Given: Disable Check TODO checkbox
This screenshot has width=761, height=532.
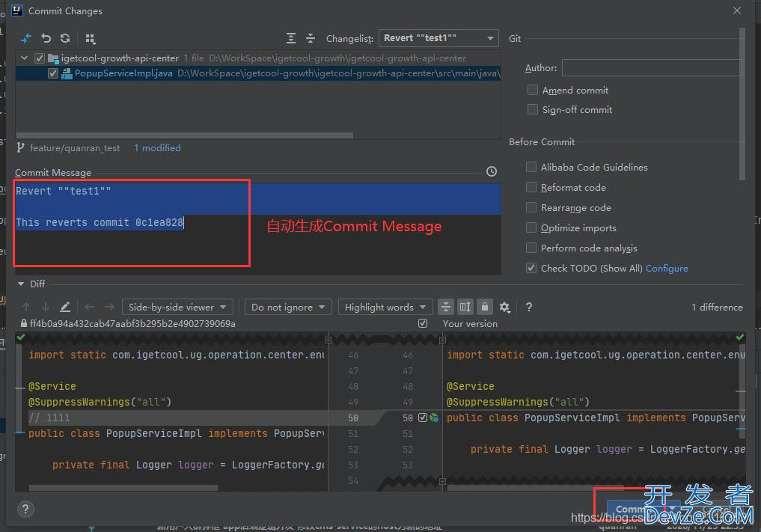Looking at the screenshot, I should [x=531, y=268].
